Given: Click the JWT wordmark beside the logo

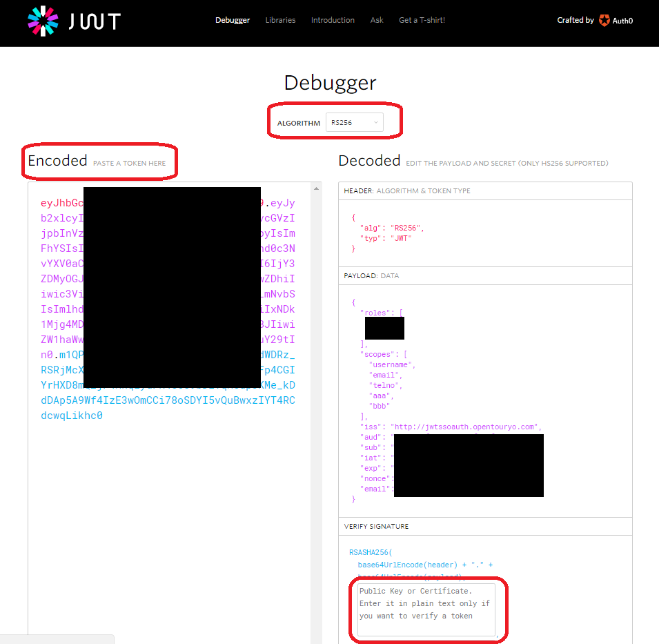Looking at the screenshot, I should click(x=94, y=21).
